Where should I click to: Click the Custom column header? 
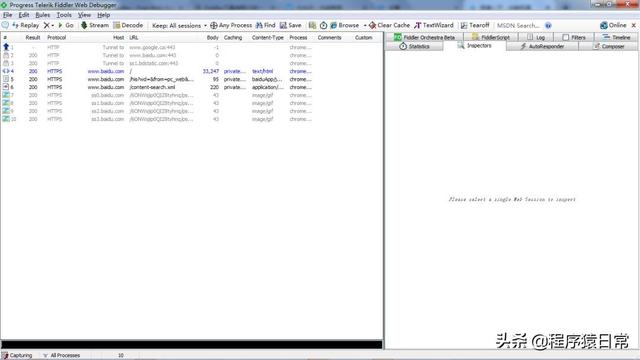[363, 38]
